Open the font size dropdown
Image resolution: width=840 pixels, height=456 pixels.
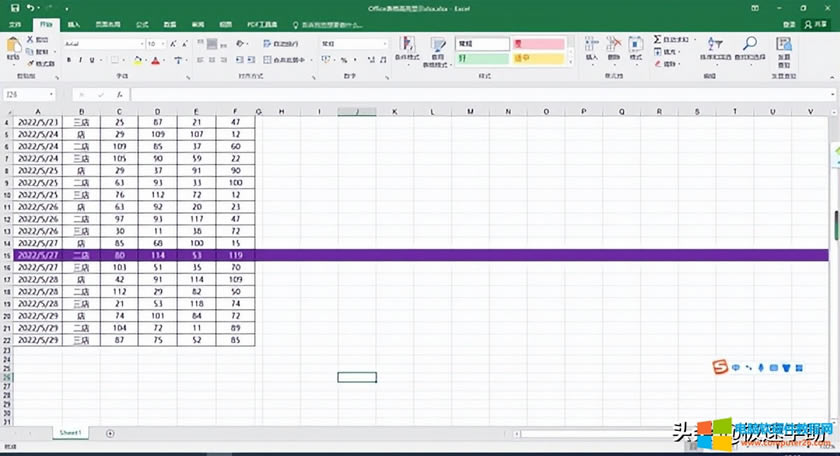pos(164,44)
